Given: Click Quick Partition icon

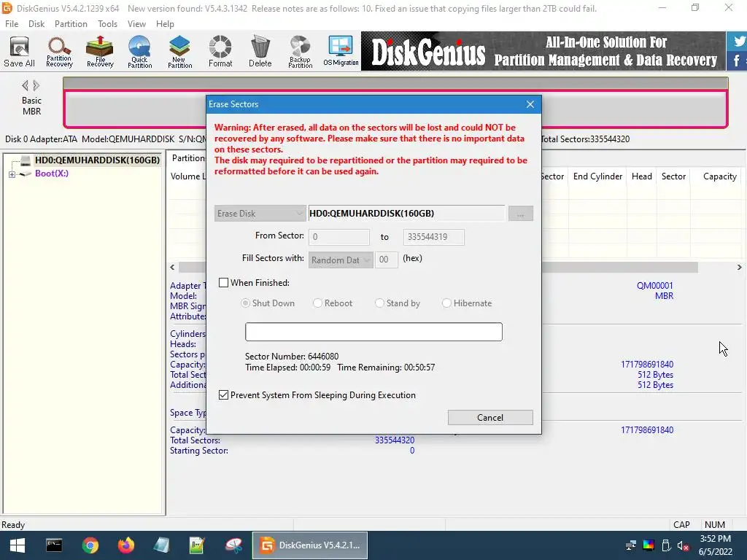Looking at the screenshot, I should pos(139,52).
